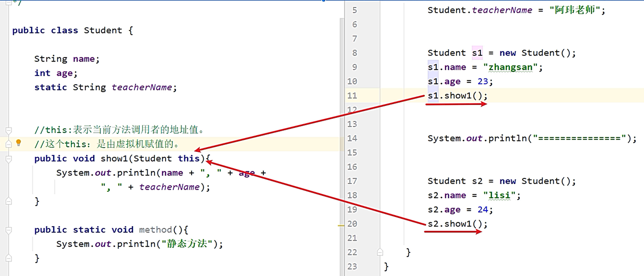Screen dimensions: 644x276
Task: Collapse the static method() fold marker
Action: [x=9, y=230]
